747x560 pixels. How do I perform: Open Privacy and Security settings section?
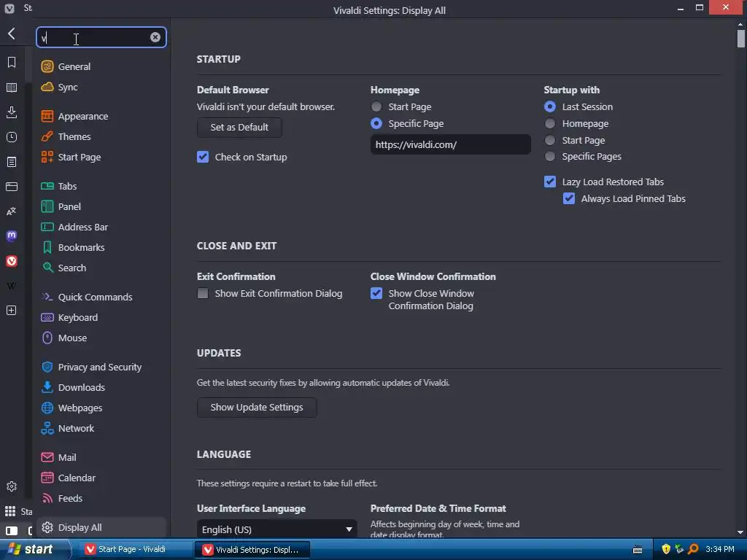[101, 367]
